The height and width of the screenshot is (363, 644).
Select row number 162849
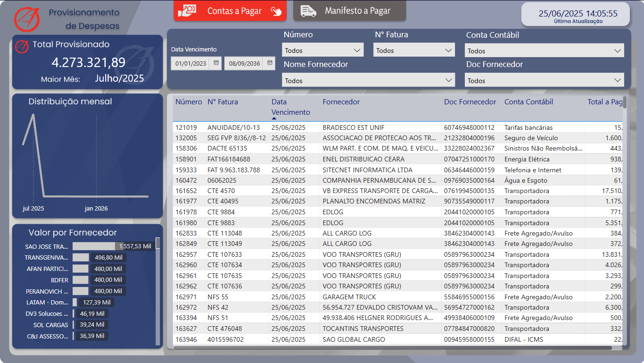[x=186, y=244]
